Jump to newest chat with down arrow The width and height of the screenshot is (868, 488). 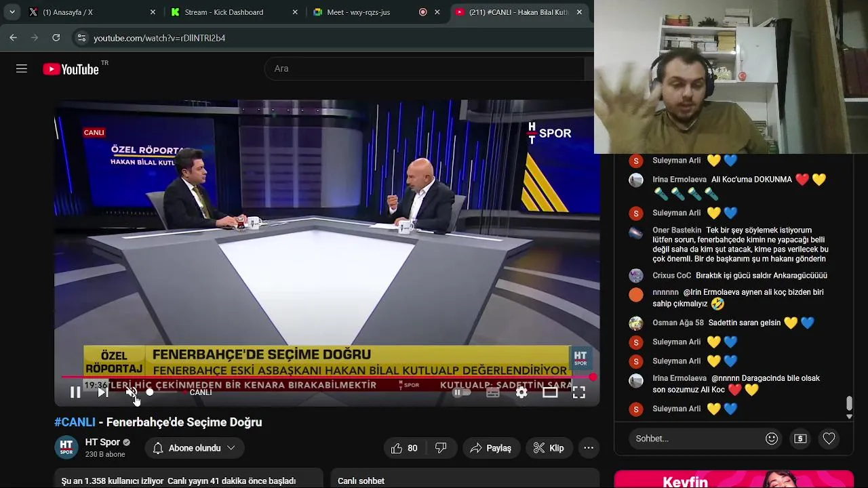(849, 416)
